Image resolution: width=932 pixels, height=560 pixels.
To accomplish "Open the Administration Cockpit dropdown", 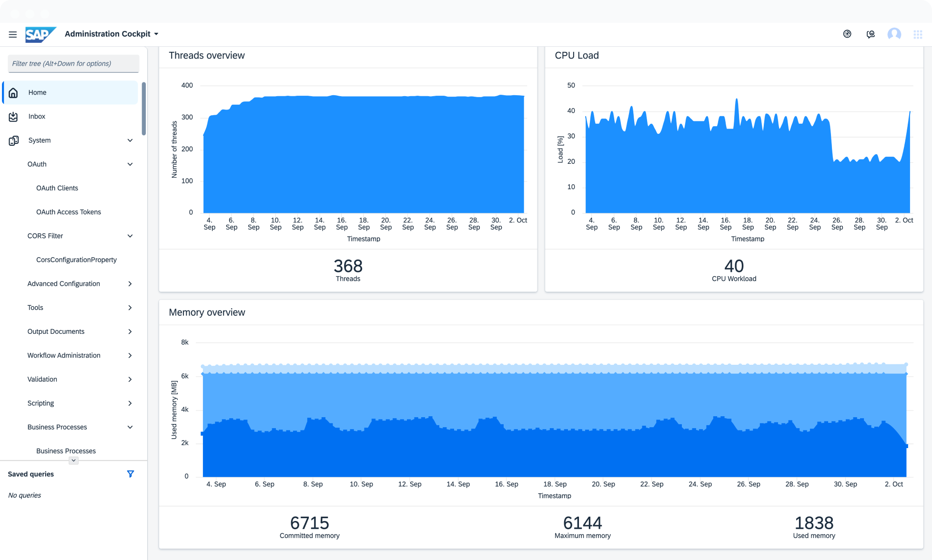I will point(111,34).
